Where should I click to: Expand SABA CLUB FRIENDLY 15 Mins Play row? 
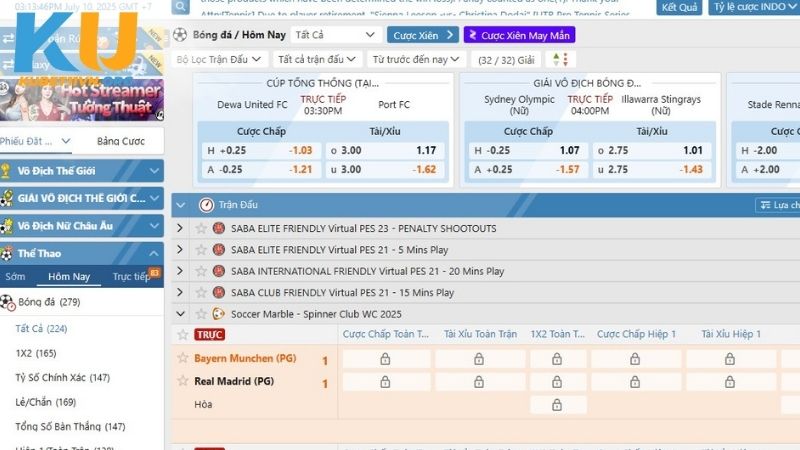(x=180, y=293)
